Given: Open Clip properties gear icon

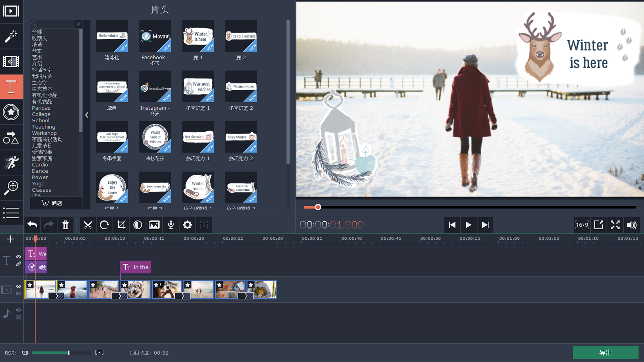Looking at the screenshot, I should [x=187, y=225].
